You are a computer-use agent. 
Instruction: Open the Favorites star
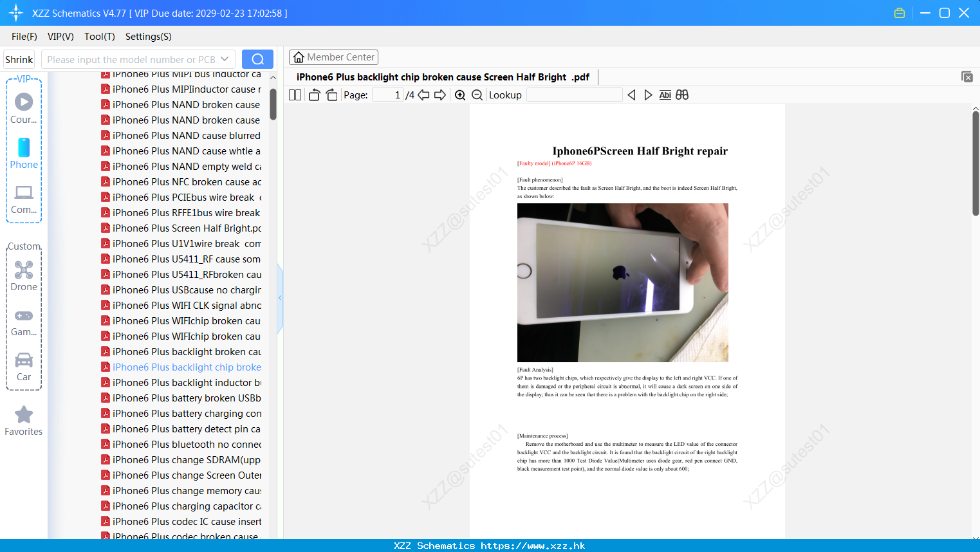pos(24,421)
